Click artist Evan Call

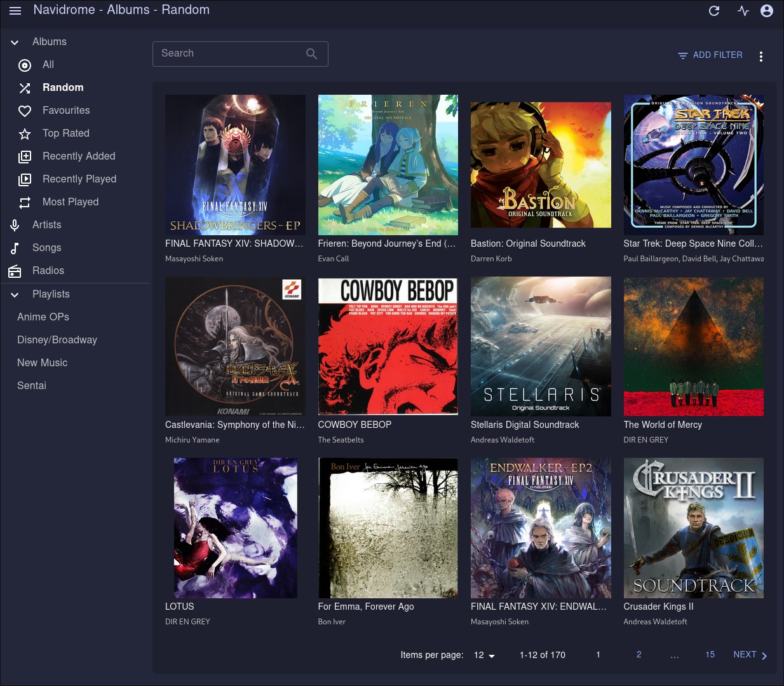334,259
